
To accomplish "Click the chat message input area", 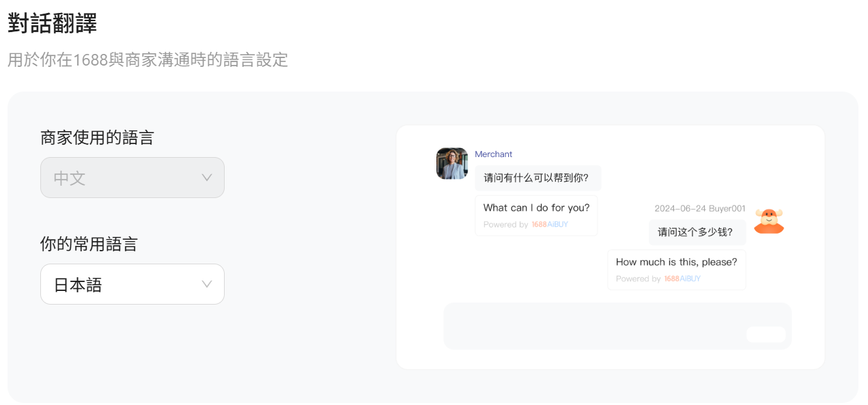I will pos(617,326).
